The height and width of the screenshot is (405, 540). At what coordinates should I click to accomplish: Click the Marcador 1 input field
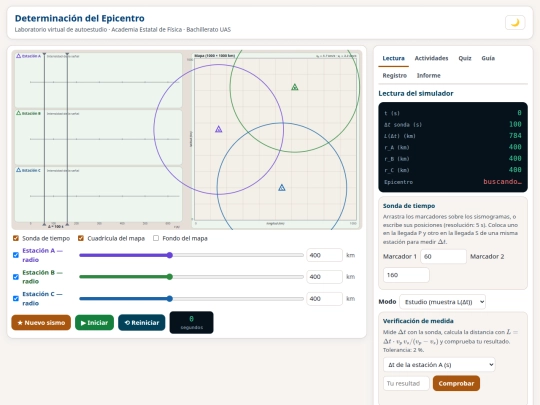pyautogui.click(x=443, y=257)
